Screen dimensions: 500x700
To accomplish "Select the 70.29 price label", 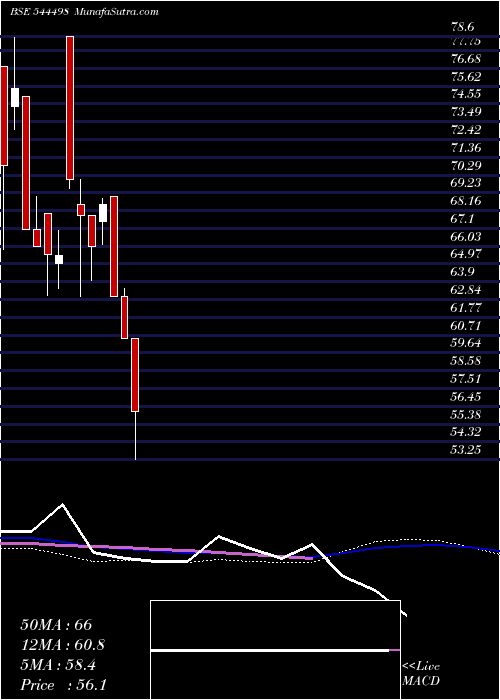I will 466,166.
